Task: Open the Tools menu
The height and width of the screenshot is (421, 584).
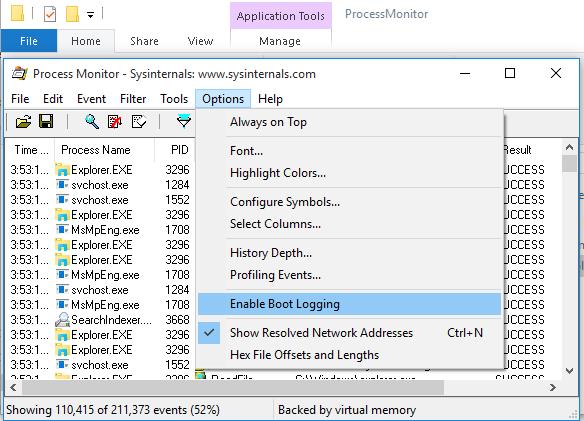Action: coord(174,99)
